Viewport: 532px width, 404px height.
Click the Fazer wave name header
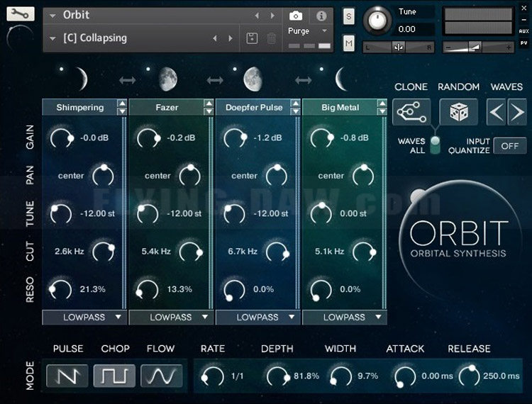click(167, 108)
